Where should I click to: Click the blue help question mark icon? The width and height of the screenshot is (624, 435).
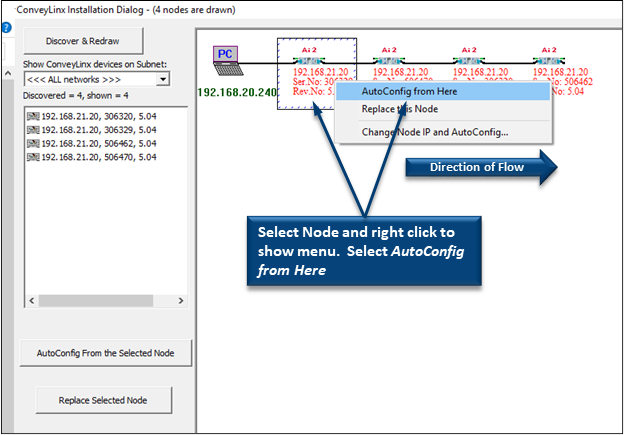7,28
